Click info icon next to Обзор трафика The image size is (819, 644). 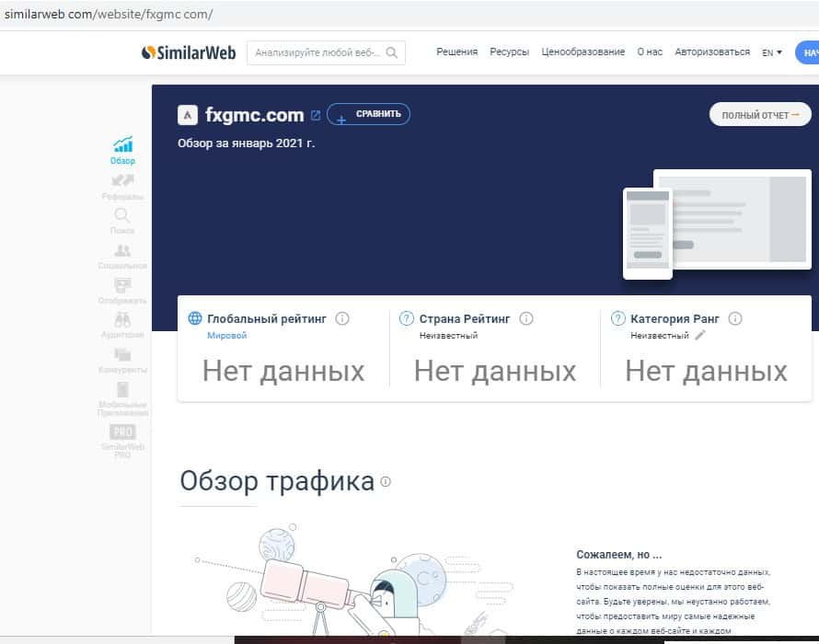tap(386, 481)
